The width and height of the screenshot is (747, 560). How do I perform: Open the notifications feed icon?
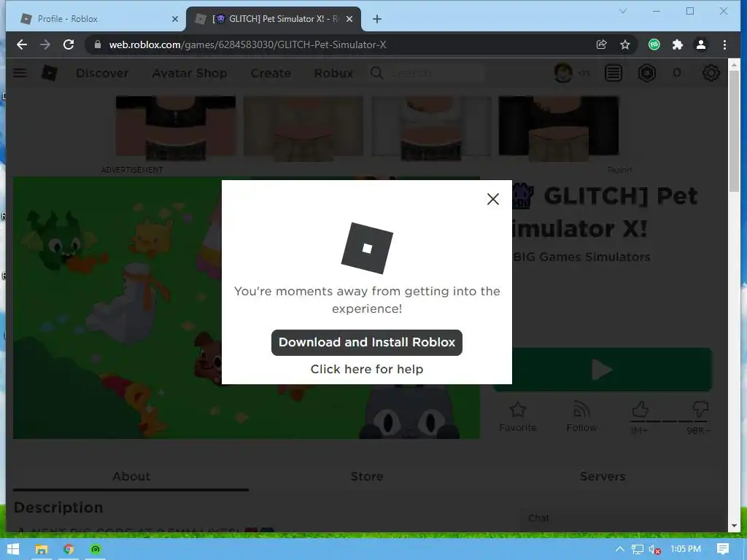tap(614, 73)
